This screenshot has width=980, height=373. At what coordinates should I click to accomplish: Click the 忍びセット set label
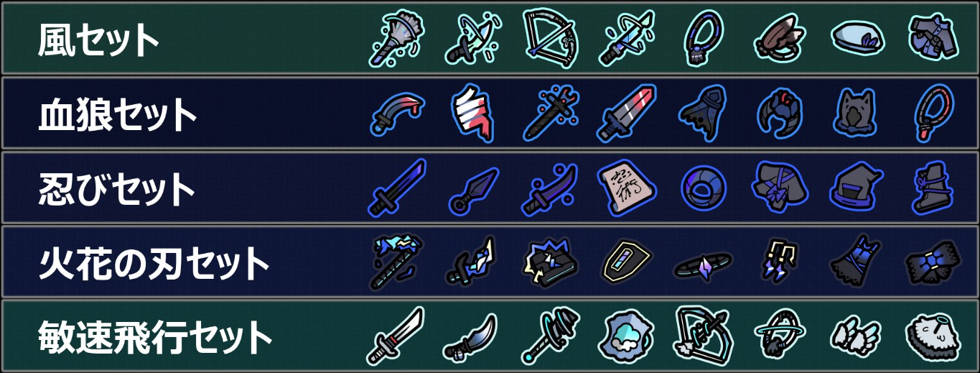pyautogui.click(x=117, y=190)
